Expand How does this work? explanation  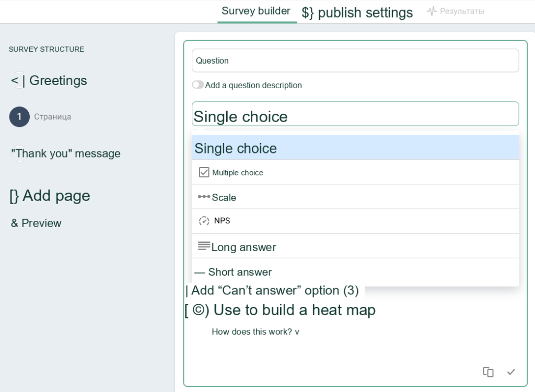pyautogui.click(x=255, y=331)
